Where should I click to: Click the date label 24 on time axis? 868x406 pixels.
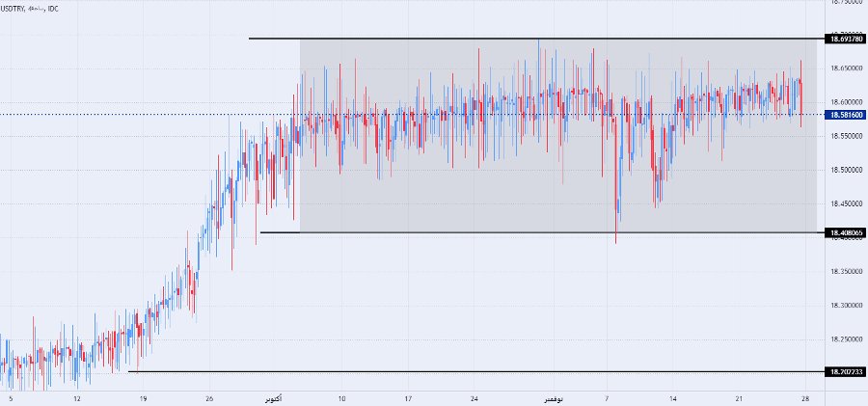474,399
